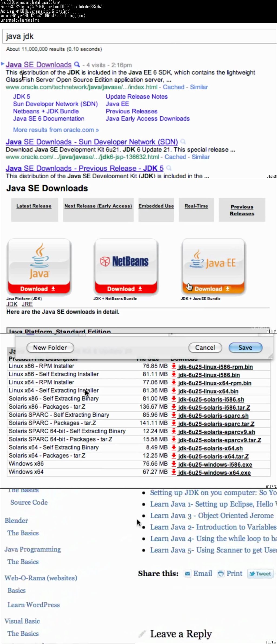Click the red download arrow for jdk-6u25-linux-x64.bin

click(x=174, y=391)
